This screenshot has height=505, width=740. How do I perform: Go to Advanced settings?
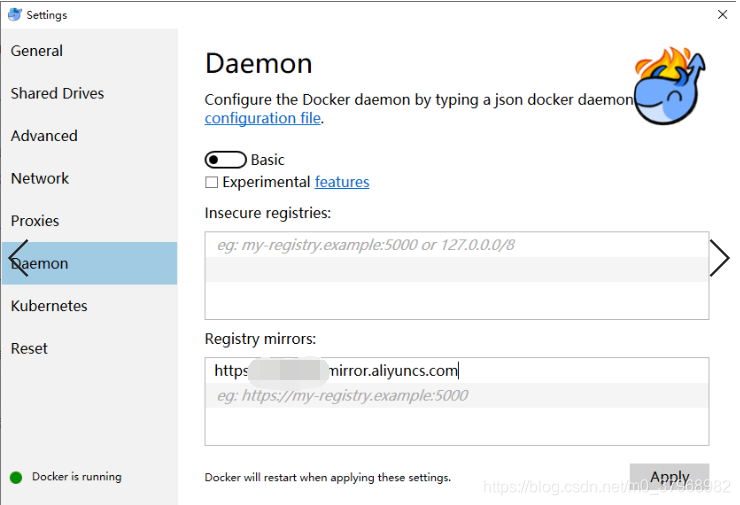coord(44,136)
